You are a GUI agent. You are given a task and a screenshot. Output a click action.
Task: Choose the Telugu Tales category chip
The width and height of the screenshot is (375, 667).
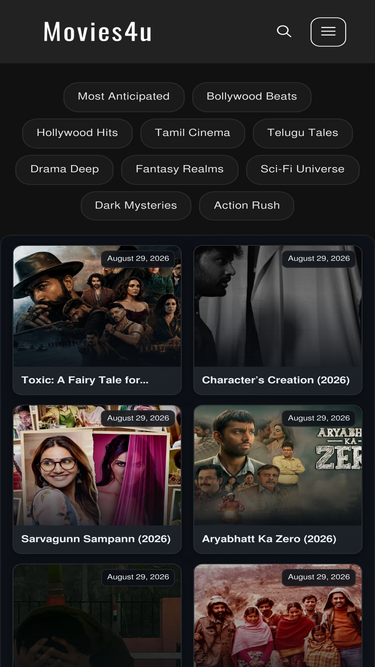(x=303, y=133)
